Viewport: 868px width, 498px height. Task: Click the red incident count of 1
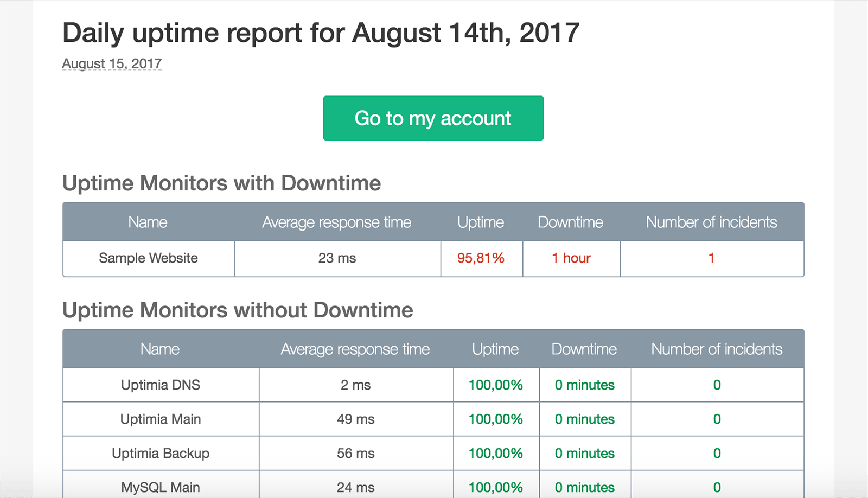(711, 258)
